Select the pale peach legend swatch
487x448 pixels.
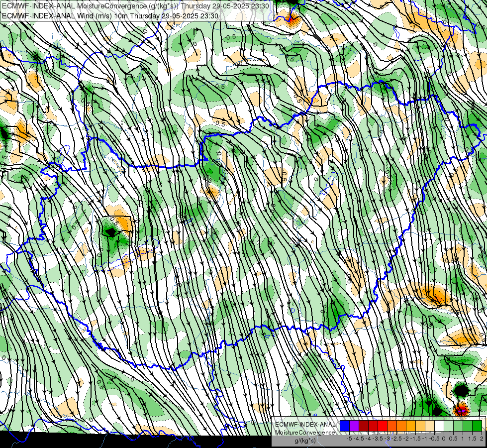click(429, 426)
